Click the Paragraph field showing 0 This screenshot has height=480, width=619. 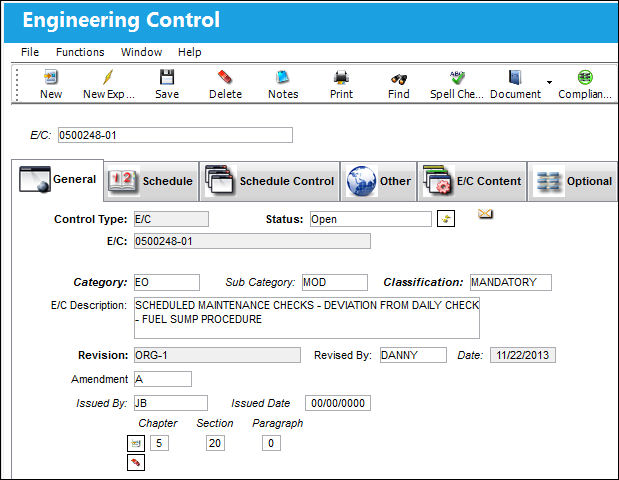271,443
